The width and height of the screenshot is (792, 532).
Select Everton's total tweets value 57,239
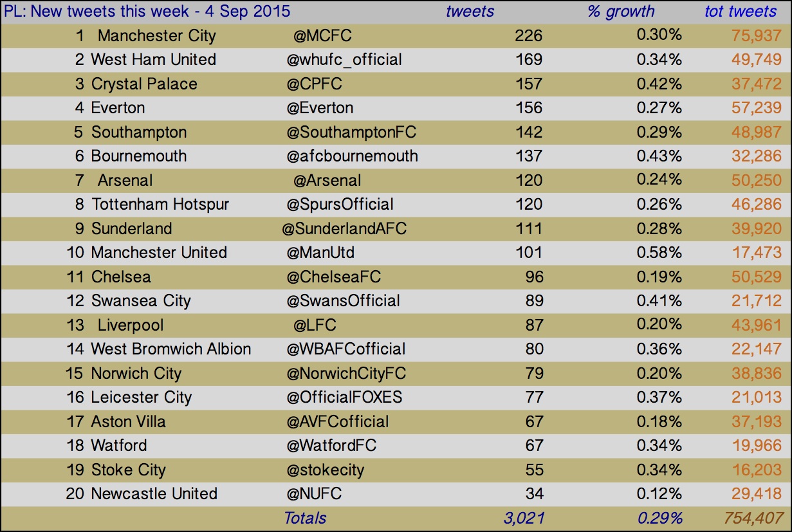point(757,108)
